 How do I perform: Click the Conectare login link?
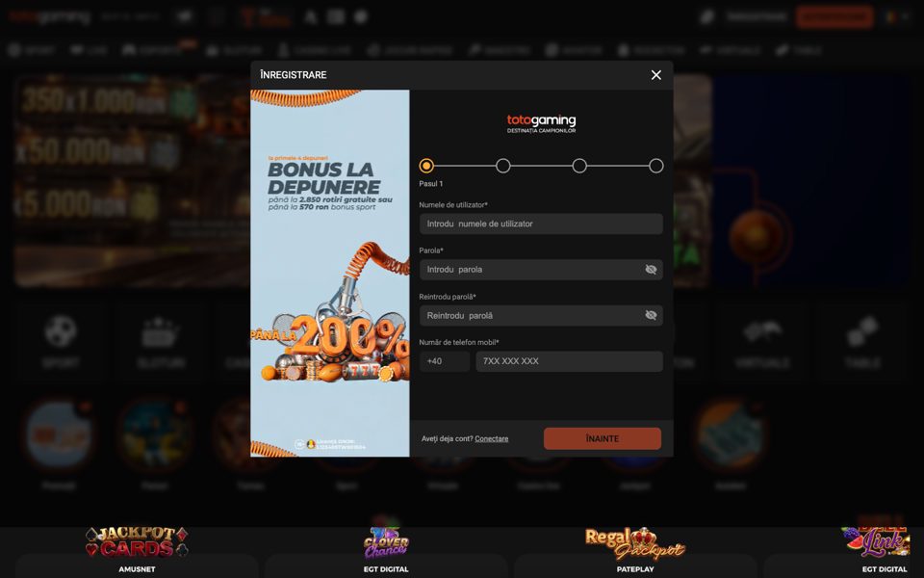tap(492, 439)
